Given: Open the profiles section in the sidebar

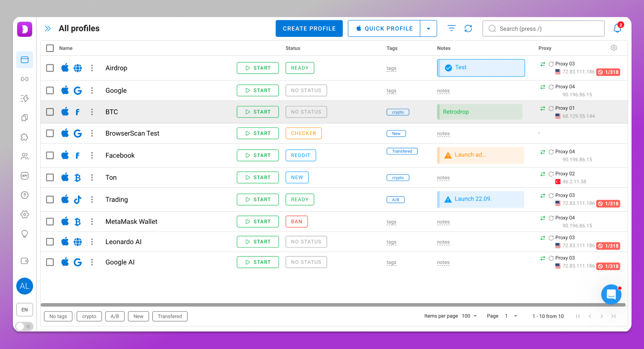Looking at the screenshot, I should tap(24, 60).
